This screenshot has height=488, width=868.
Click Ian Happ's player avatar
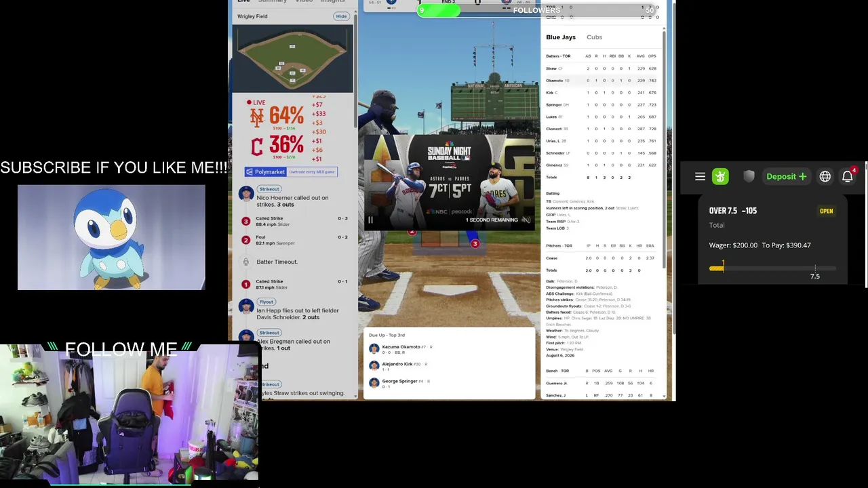246,307
